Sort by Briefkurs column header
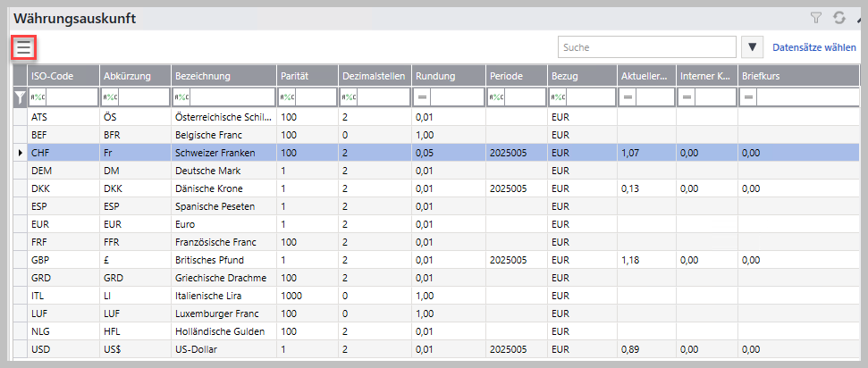The image size is (868, 368). [799, 76]
